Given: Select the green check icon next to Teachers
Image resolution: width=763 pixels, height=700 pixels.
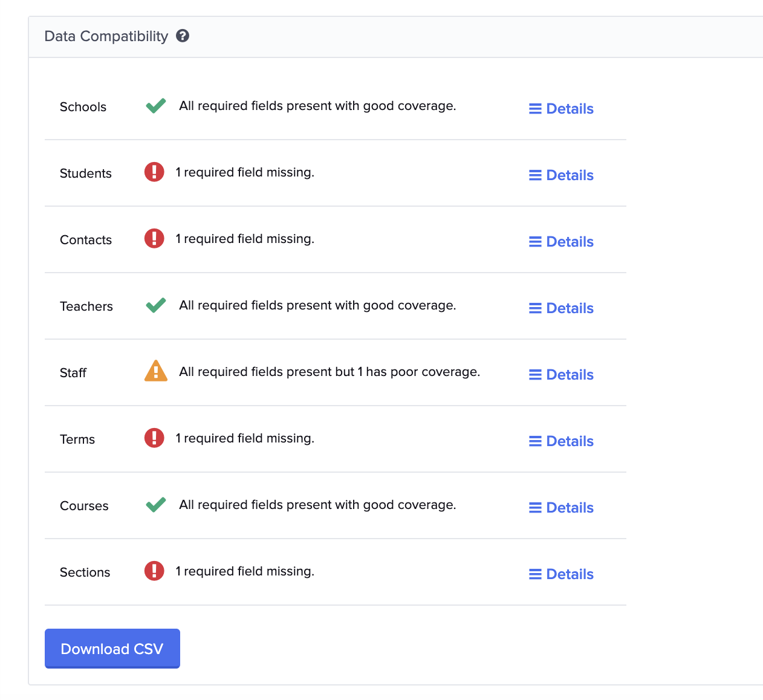Looking at the screenshot, I should [155, 305].
